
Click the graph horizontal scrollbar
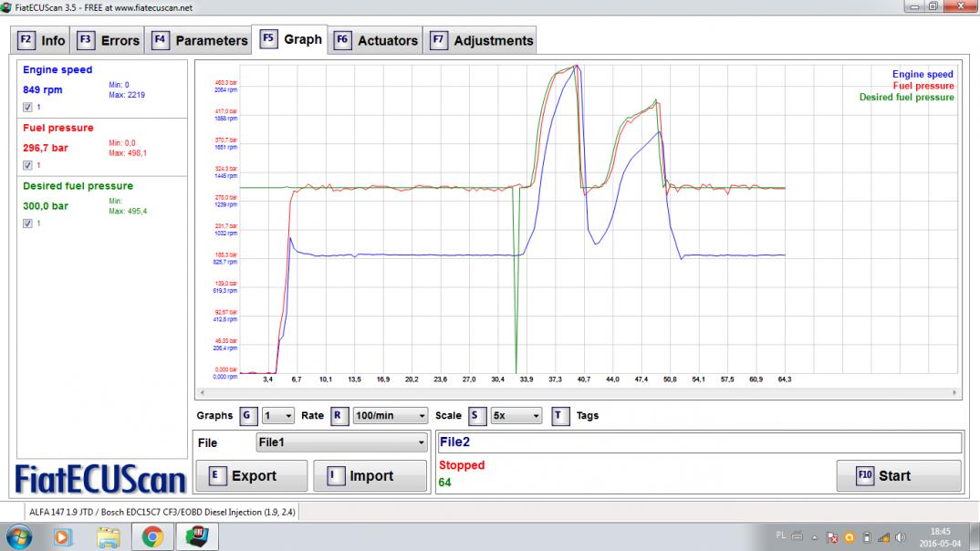pos(579,393)
